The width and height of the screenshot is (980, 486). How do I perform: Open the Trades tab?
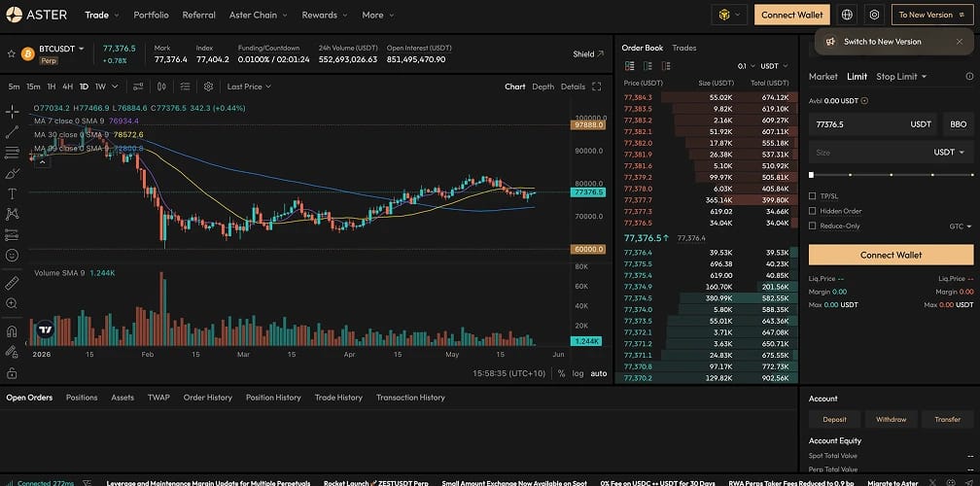[x=684, y=48]
